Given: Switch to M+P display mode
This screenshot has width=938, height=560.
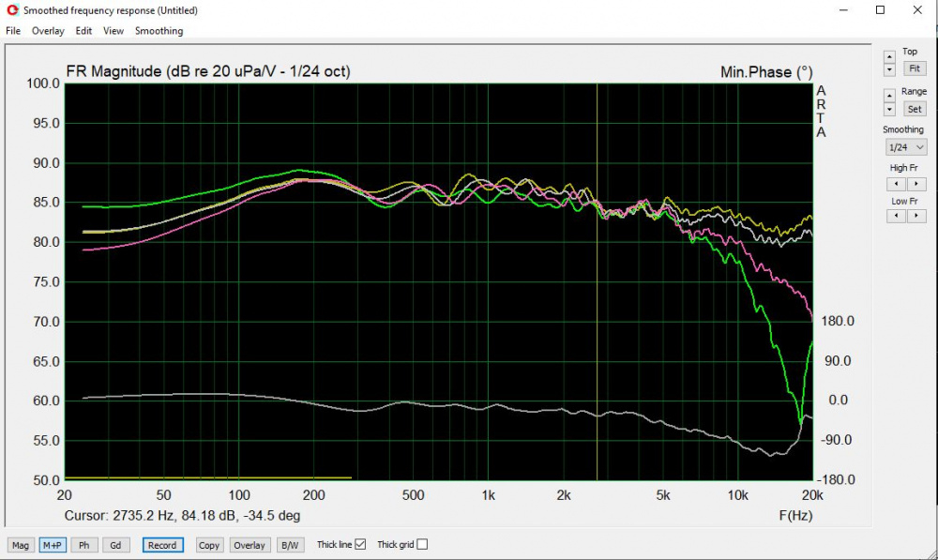Looking at the screenshot, I should tap(52, 545).
